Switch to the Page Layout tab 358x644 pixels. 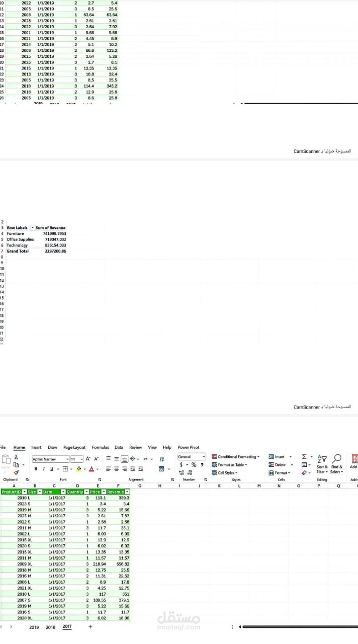(x=74, y=447)
